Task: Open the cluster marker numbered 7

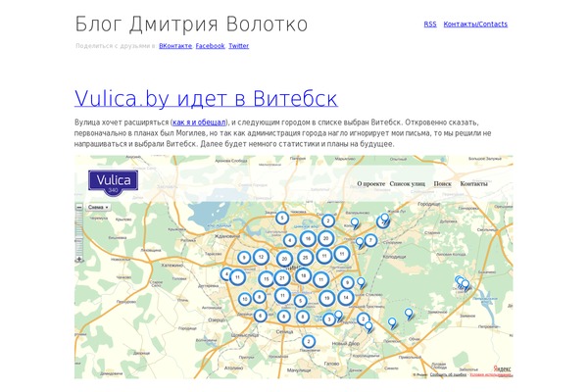Action: (370, 240)
